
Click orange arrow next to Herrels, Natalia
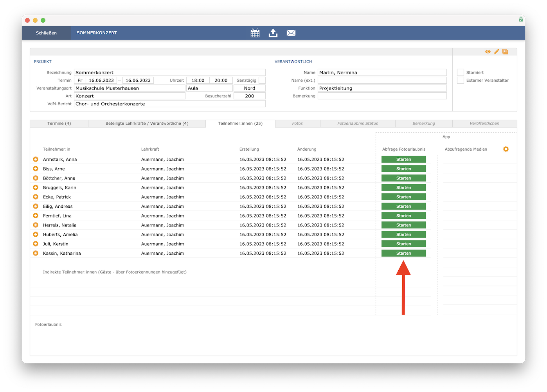click(x=36, y=225)
